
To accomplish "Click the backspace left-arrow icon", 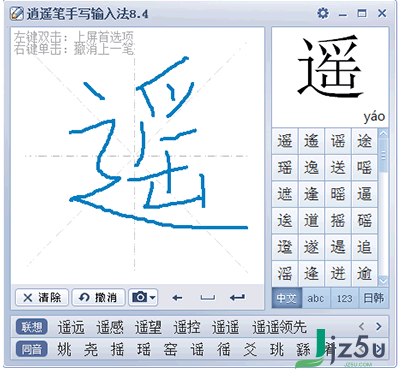I will point(177,298).
